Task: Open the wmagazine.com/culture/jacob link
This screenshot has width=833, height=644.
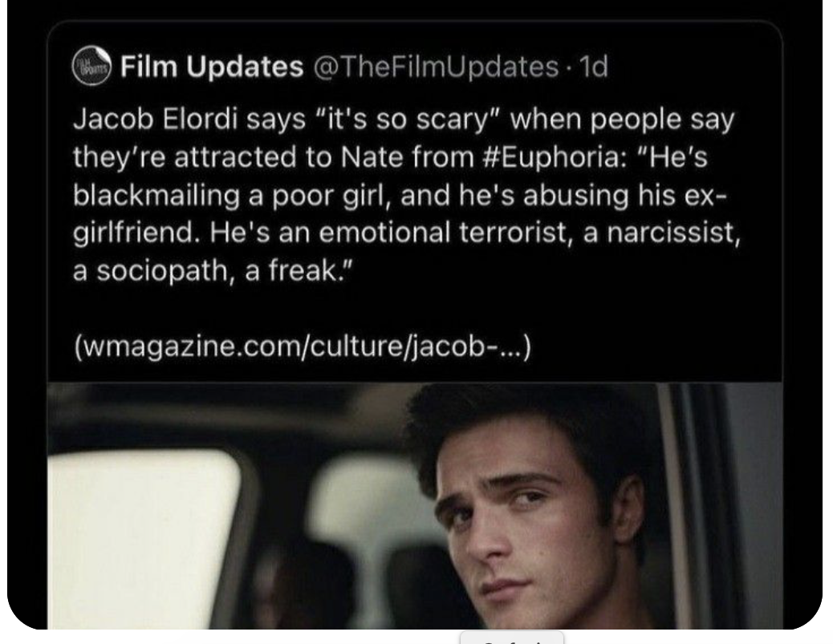Action: pyautogui.click(x=302, y=346)
